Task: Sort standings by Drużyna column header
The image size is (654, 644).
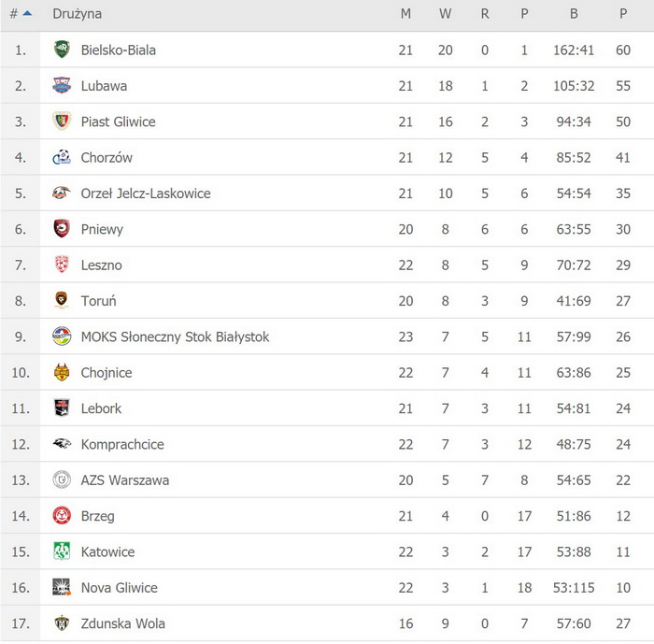Action: 78,14
